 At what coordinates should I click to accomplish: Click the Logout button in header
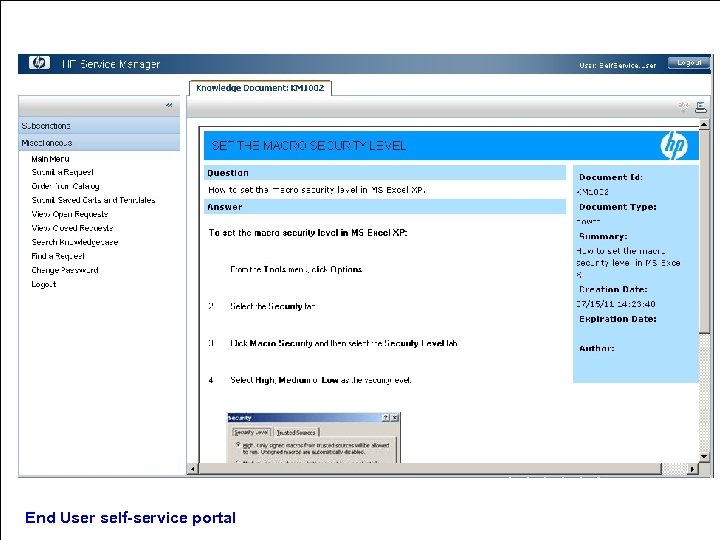(x=689, y=63)
